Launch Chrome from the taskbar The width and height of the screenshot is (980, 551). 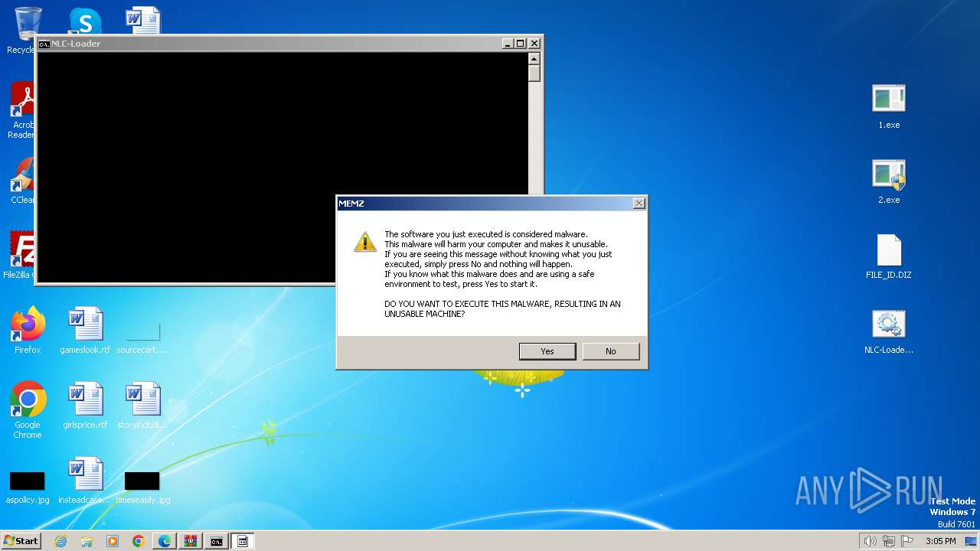pyautogui.click(x=139, y=541)
